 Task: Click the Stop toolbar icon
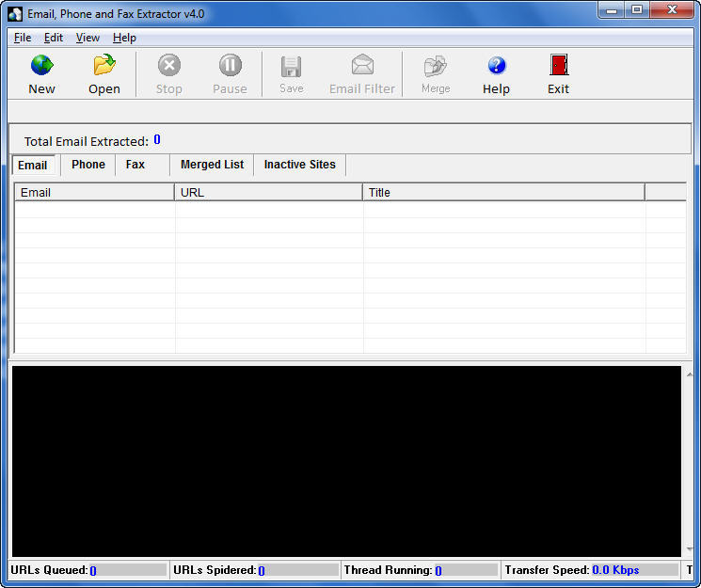pyautogui.click(x=169, y=65)
